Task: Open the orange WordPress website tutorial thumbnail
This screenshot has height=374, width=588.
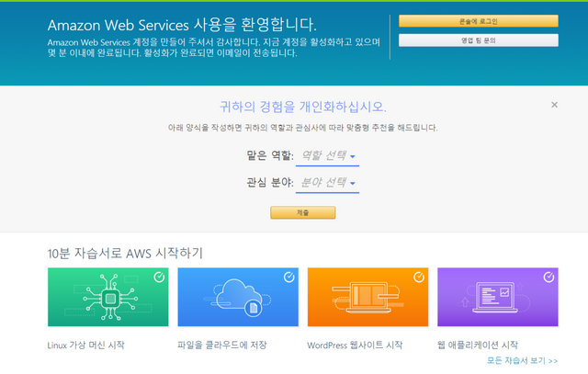Action: [367, 297]
